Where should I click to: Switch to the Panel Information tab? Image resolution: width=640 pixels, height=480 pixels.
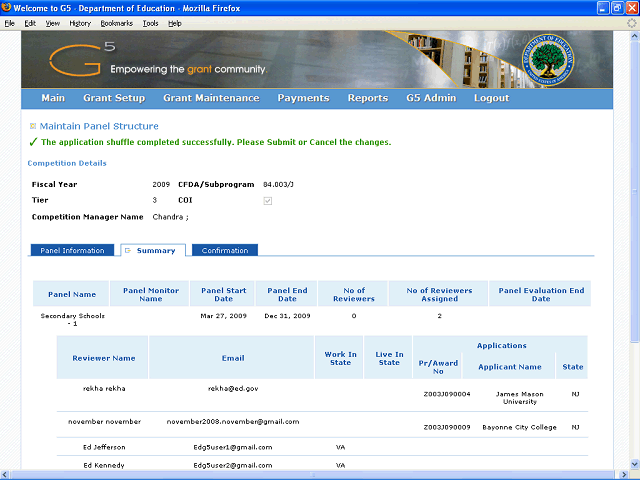coord(72,250)
